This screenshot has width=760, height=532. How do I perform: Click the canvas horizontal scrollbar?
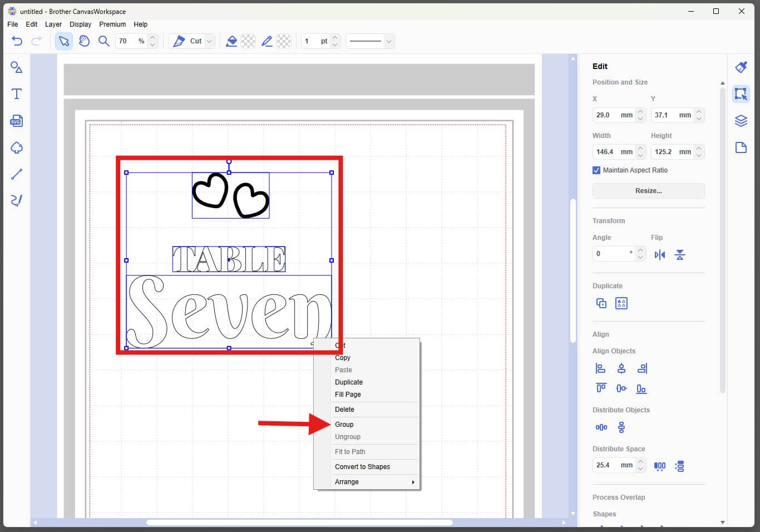pos(299,523)
